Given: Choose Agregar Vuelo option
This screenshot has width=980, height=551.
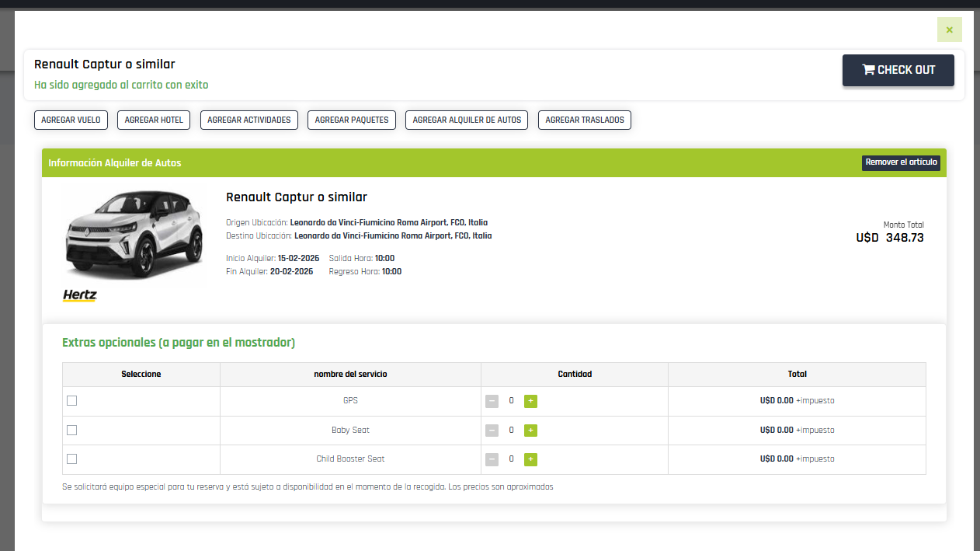Looking at the screenshot, I should pos(71,120).
